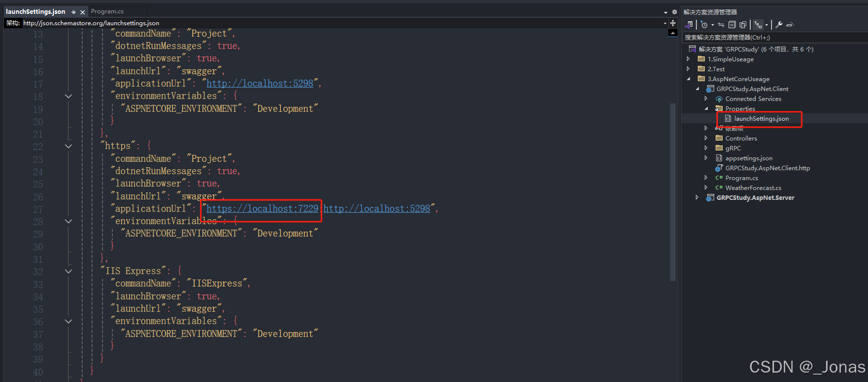
Task: Open the active documents dropdown arrow
Action: pos(665,12)
